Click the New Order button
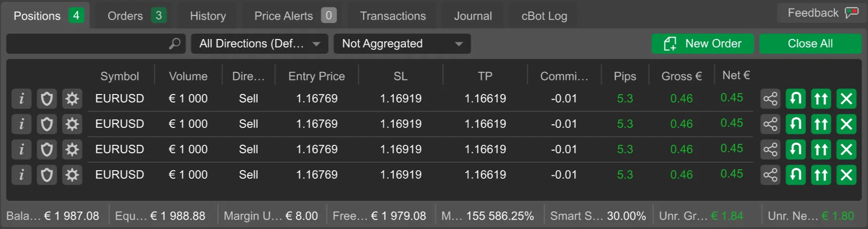Image resolution: width=868 pixels, height=229 pixels. 703,44
